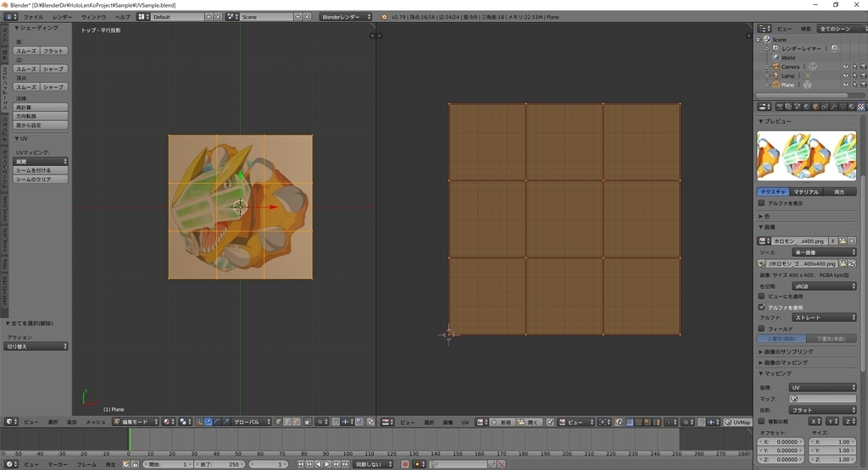
Task: Open the ヘルプ menu
Action: 122,17
